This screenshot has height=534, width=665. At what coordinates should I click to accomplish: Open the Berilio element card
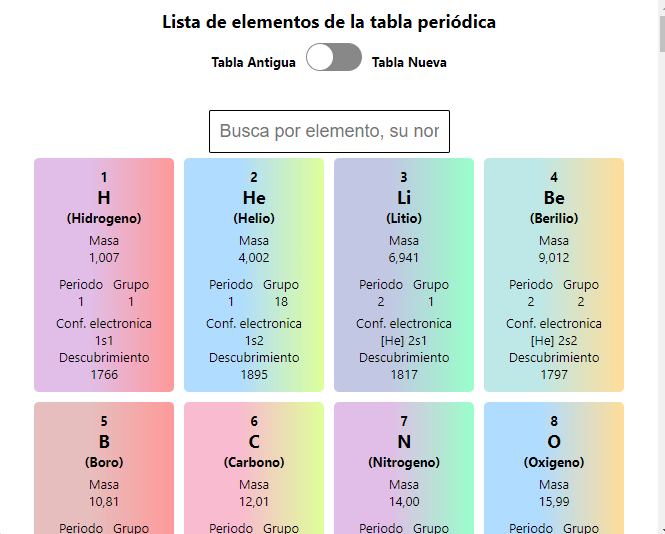pos(554,275)
